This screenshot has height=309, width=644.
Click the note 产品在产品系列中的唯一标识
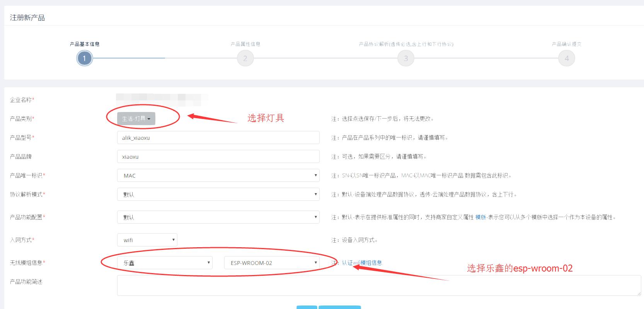(x=390, y=138)
